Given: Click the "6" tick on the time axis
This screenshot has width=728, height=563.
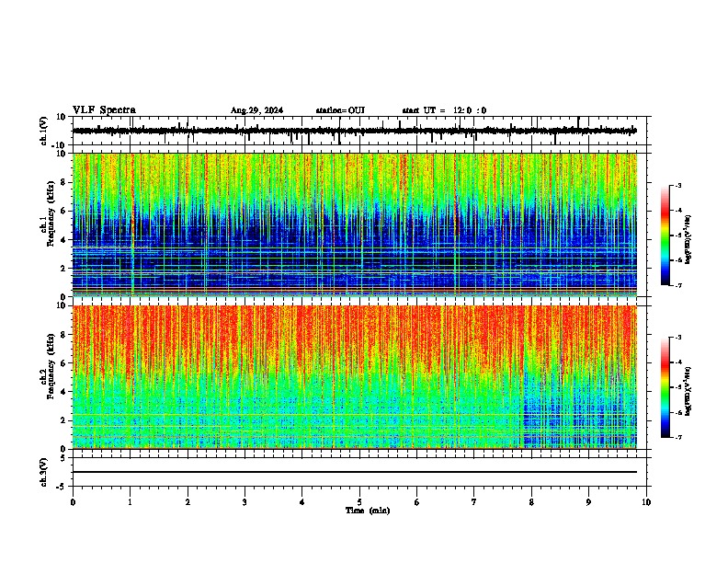Looking at the screenshot, I should (x=416, y=502).
